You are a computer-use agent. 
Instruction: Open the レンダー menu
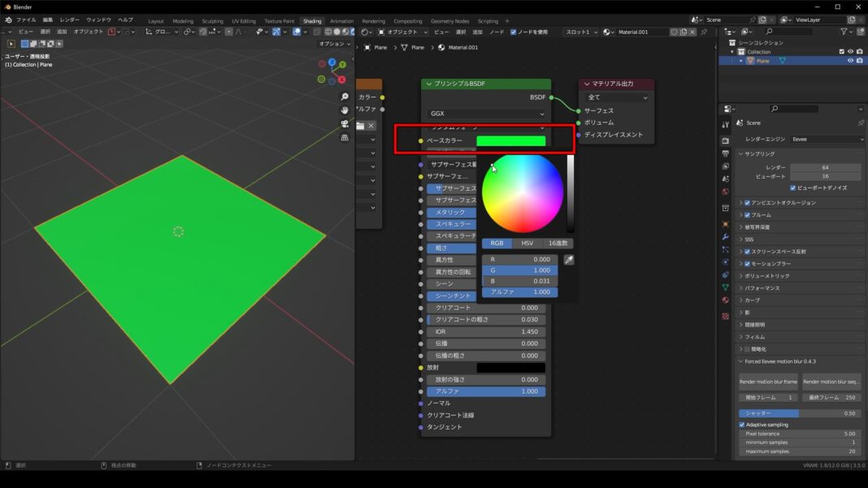(x=69, y=19)
